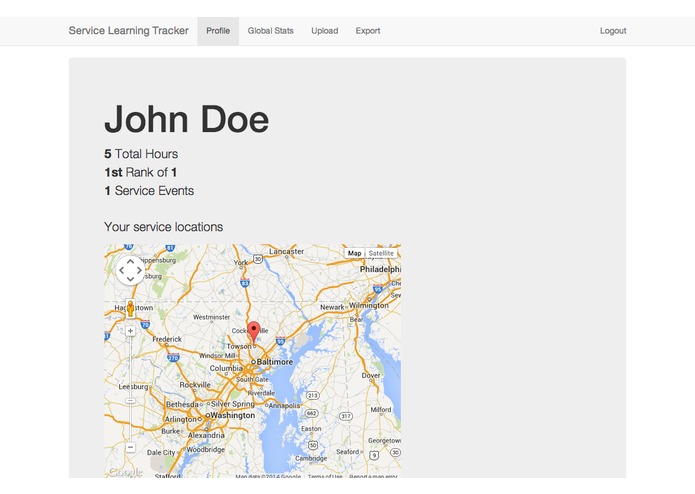The height and width of the screenshot is (494, 695).
Task: Click the Wilmington label on the map
Action: pos(369,305)
